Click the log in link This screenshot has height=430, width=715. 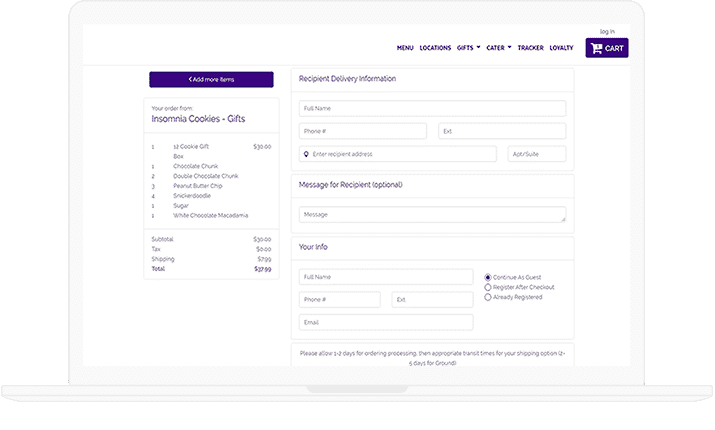tap(607, 31)
